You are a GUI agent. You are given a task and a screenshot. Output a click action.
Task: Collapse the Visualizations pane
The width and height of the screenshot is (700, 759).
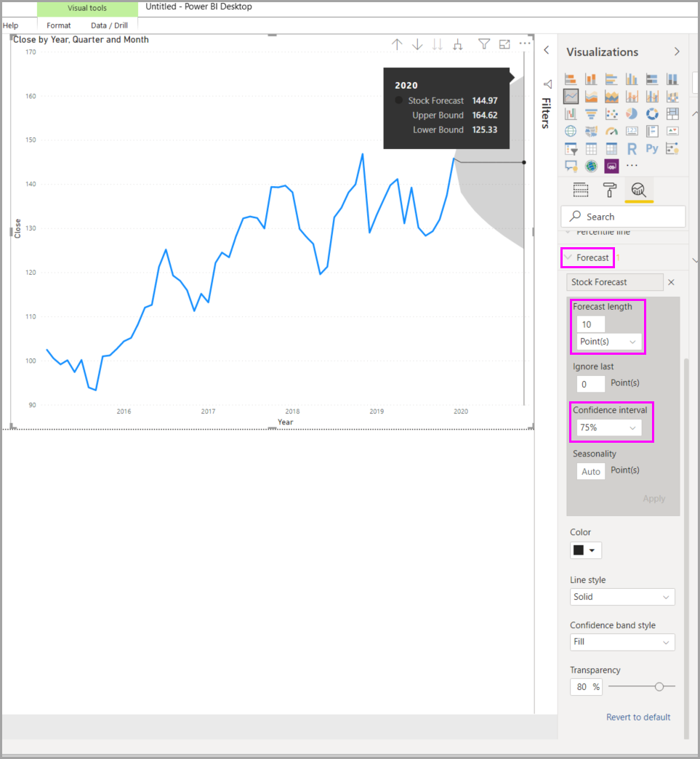pos(677,52)
